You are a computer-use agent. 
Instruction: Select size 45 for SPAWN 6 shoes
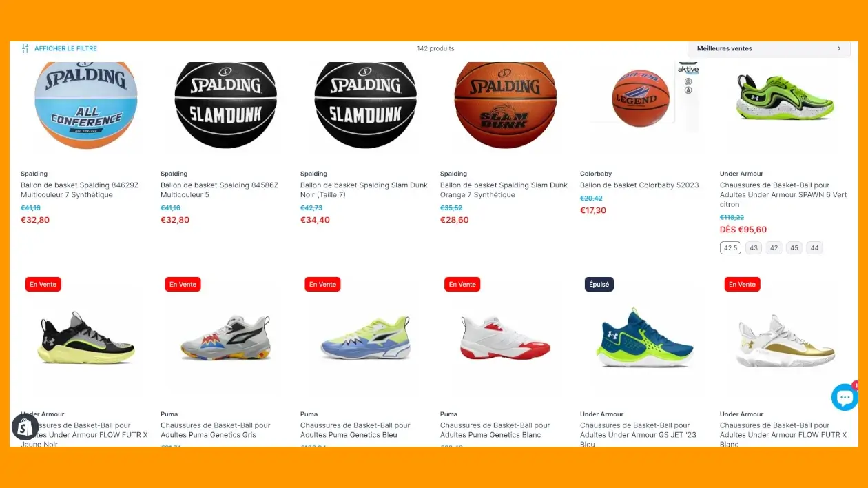pyautogui.click(x=794, y=248)
